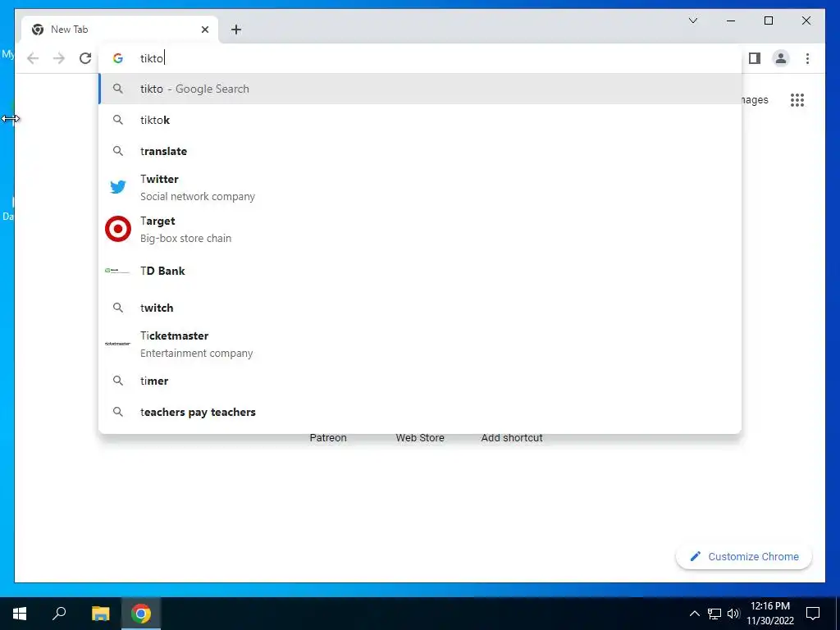Open the Web Store shortcut

coord(420,438)
